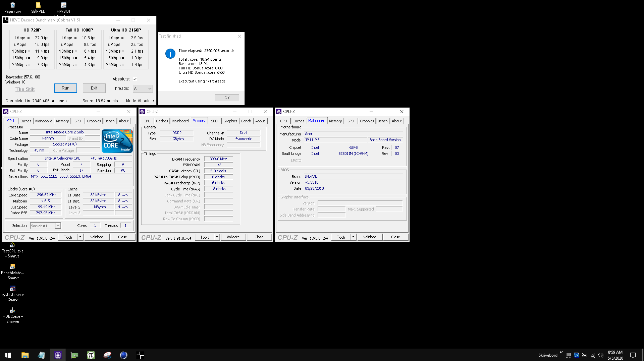Click Total score 18.94 points text
644x361 pixels.
[200, 59]
